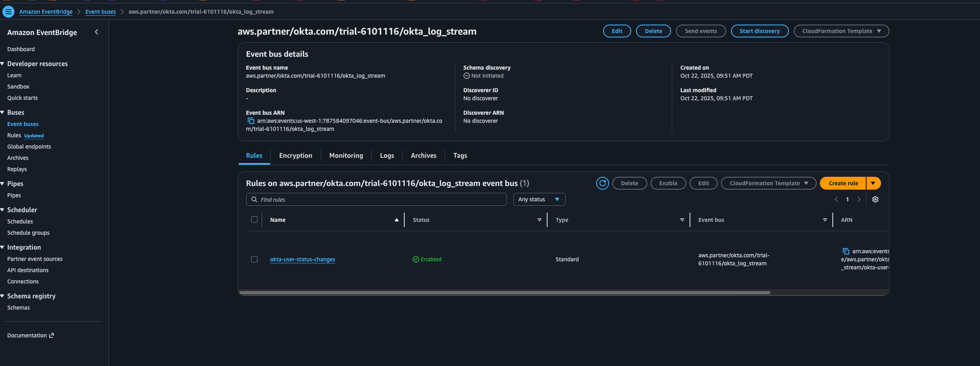980x366 pixels.
Task: Open the okta-user-status-changes rule
Action: pos(302,259)
